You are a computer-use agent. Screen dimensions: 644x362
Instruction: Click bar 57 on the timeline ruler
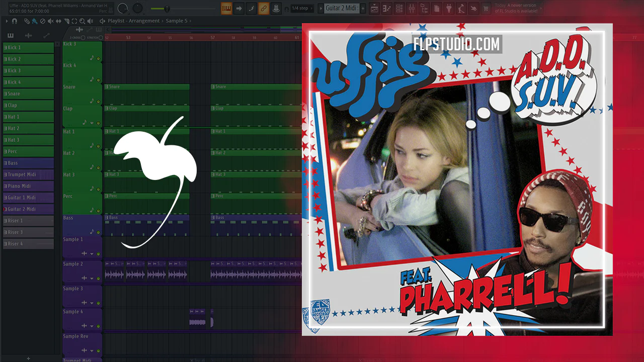coord(213,38)
